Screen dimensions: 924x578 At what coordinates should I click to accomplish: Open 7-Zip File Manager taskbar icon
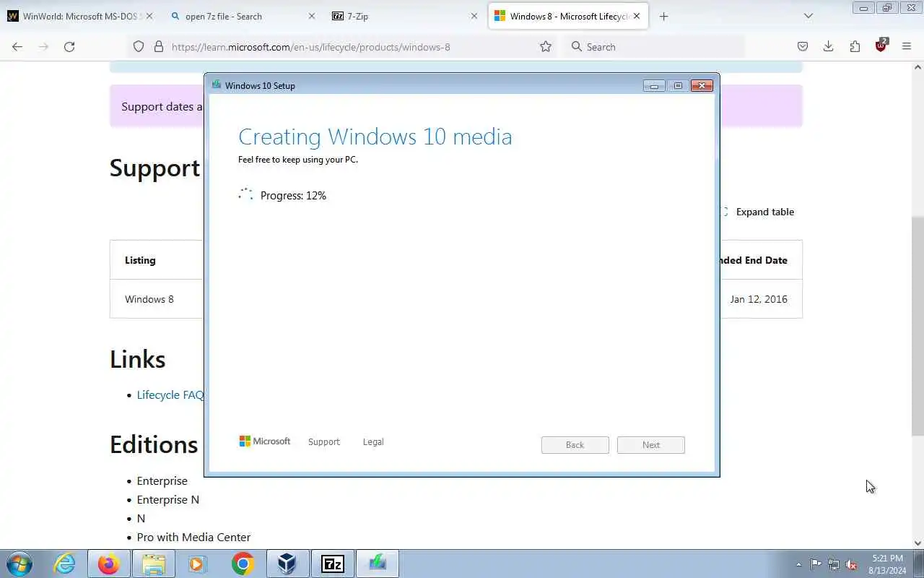(x=332, y=564)
